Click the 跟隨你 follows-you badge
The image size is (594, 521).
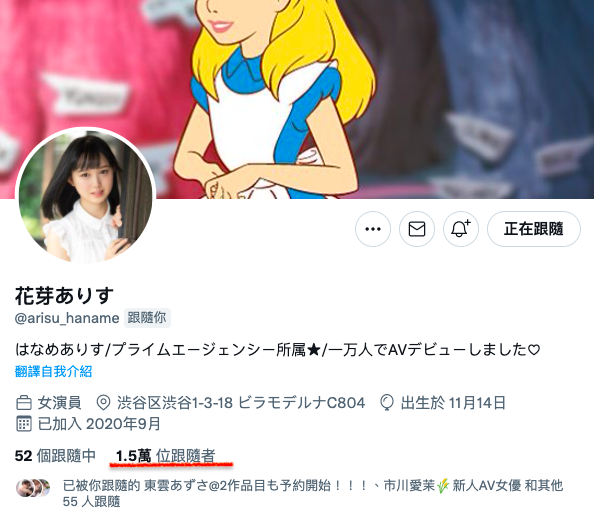coord(147,318)
